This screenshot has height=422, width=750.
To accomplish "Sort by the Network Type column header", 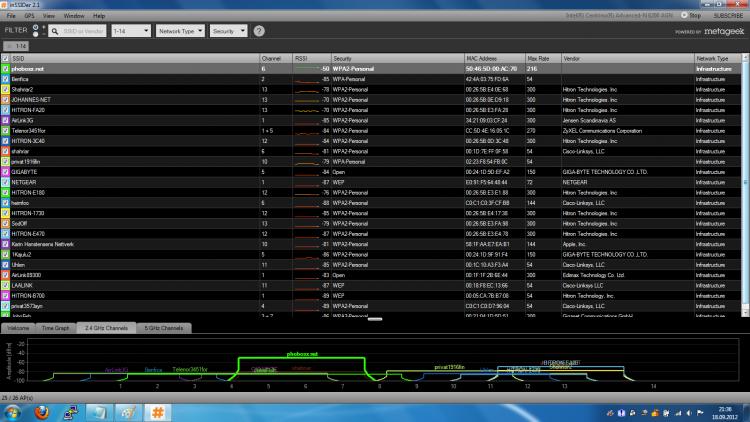I will [x=717, y=58].
